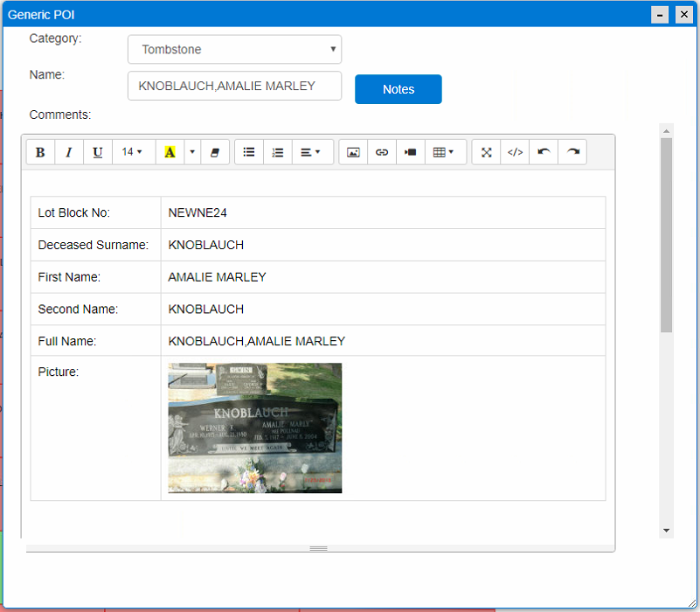Image resolution: width=700 pixels, height=612 pixels.
Task: Click the Deceased Surname: label cell
Action: tap(95, 245)
